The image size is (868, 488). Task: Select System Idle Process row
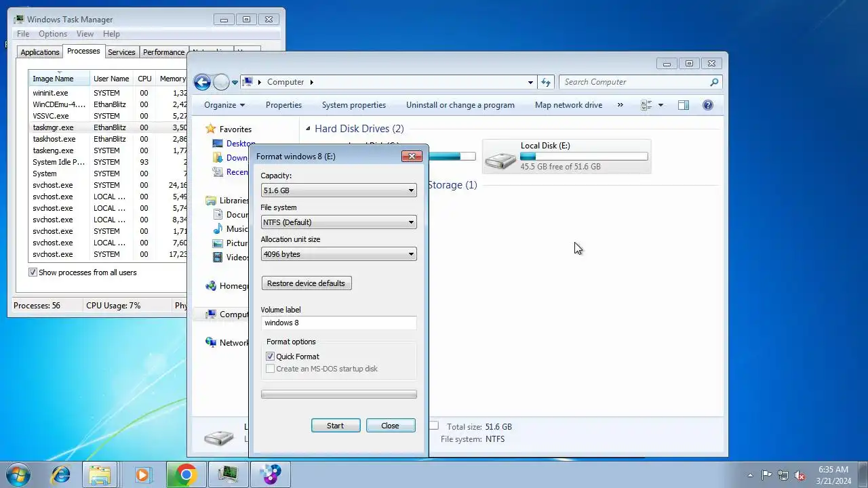point(108,162)
